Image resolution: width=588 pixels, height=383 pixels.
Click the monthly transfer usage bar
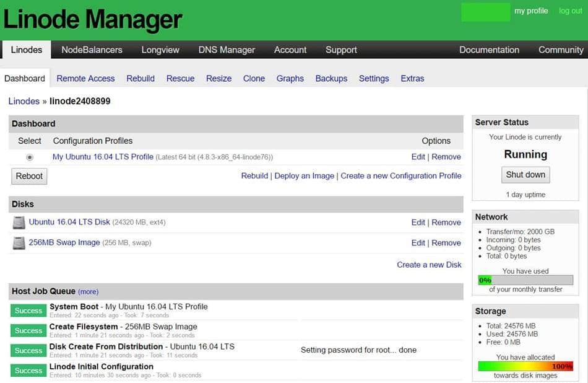click(x=525, y=280)
